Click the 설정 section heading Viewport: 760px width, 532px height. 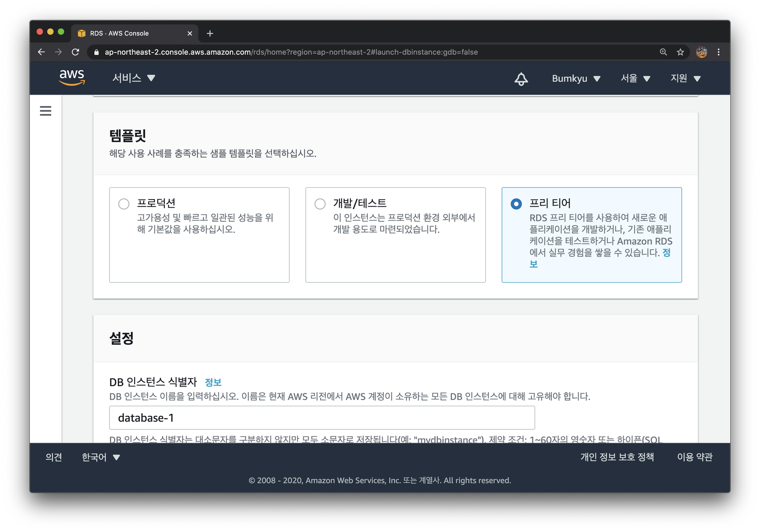click(x=121, y=338)
